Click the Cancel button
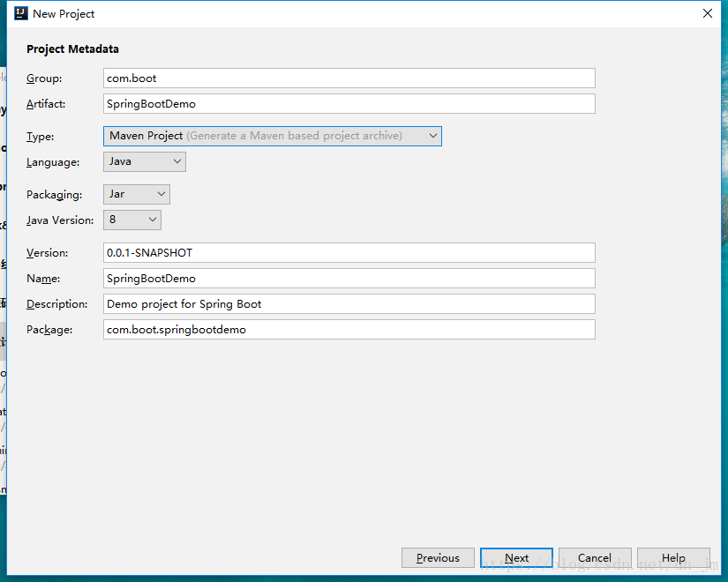Viewport: 728px width, 582px height. pyautogui.click(x=595, y=557)
